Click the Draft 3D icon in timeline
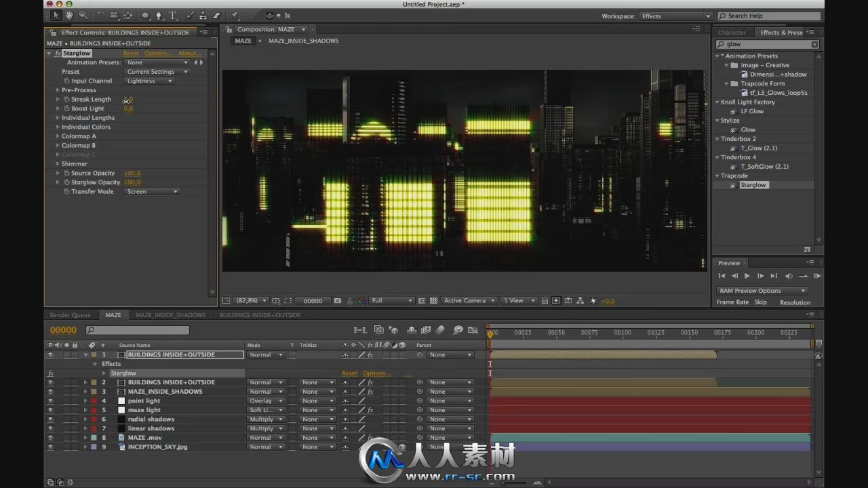 (x=392, y=330)
